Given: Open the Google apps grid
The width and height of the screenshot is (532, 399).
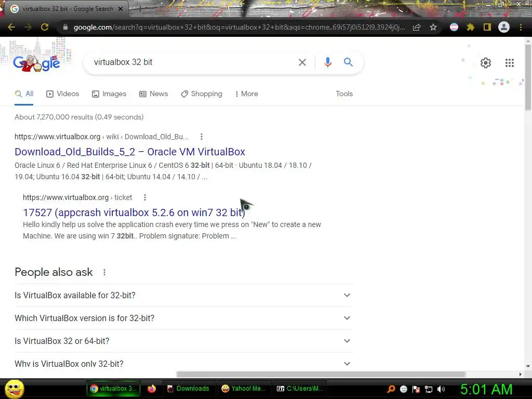Looking at the screenshot, I should tap(510, 63).
